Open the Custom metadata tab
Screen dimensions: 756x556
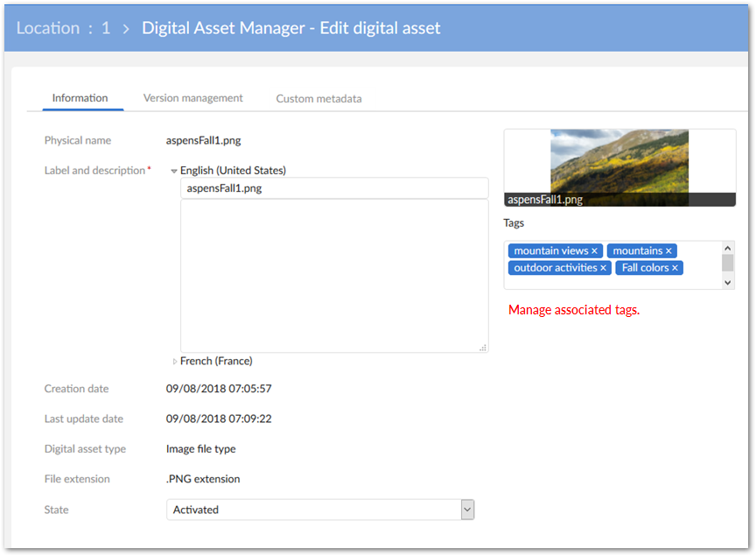point(318,98)
